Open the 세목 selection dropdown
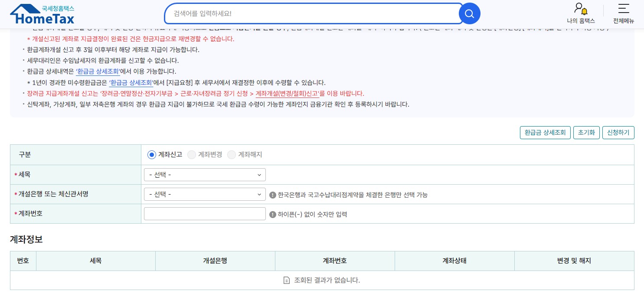 204,175
